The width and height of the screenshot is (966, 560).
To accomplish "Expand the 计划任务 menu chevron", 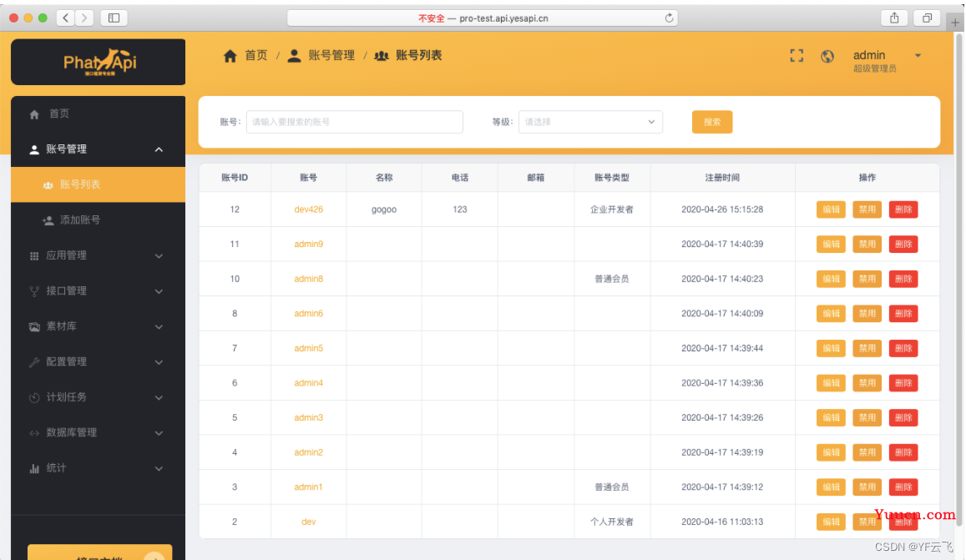I will [159, 397].
